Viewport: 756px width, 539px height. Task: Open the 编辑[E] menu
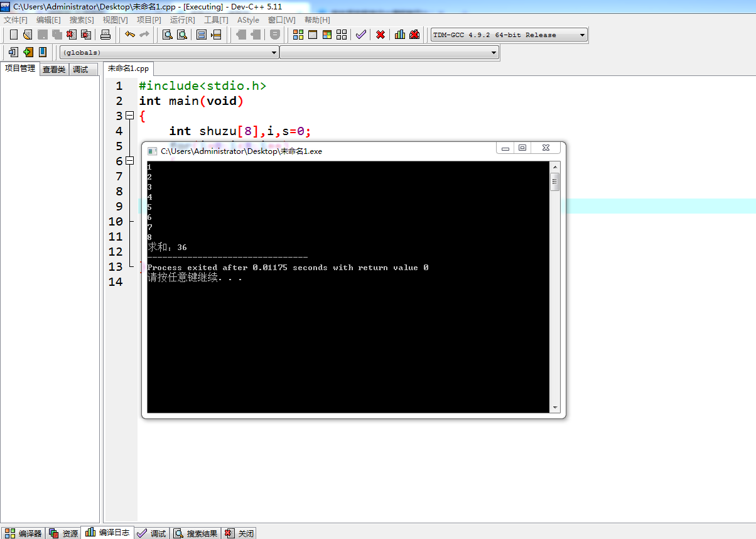(x=49, y=20)
